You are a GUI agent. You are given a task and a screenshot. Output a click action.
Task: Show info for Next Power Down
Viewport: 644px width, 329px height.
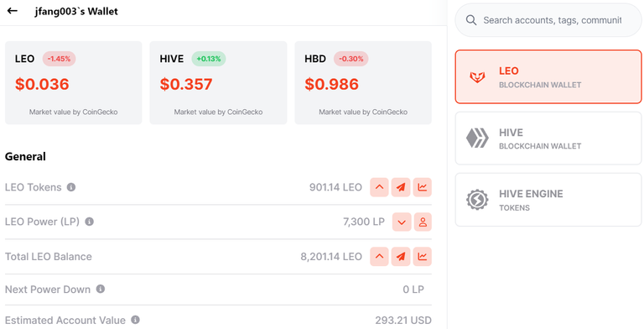(101, 289)
